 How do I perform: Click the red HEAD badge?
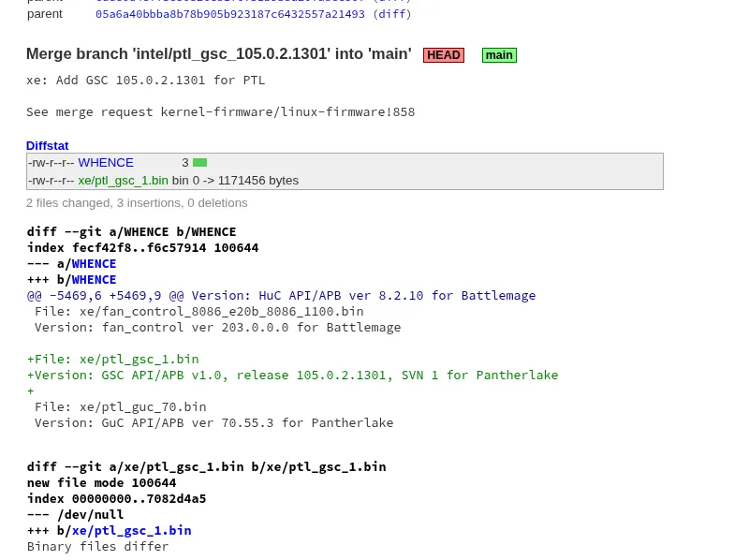pos(443,55)
